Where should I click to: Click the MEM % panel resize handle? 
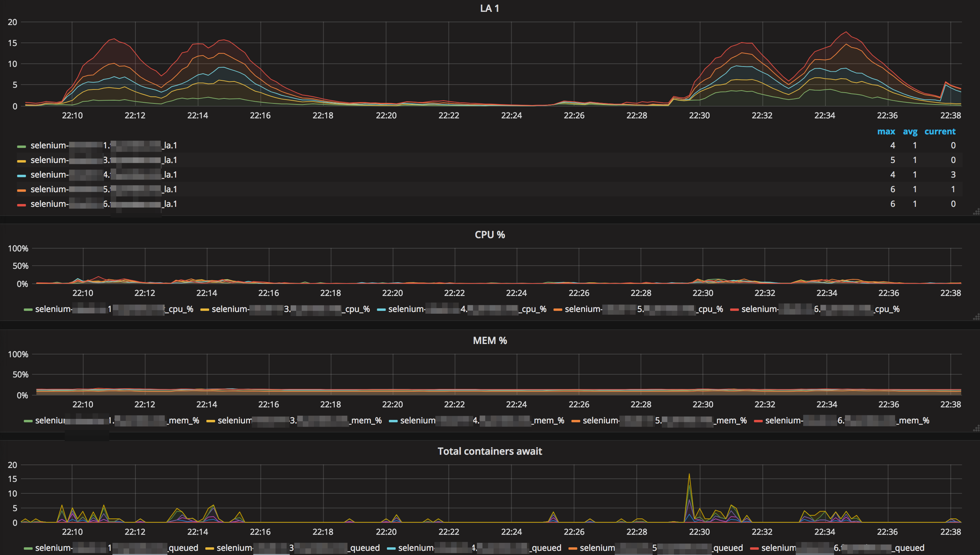click(976, 429)
